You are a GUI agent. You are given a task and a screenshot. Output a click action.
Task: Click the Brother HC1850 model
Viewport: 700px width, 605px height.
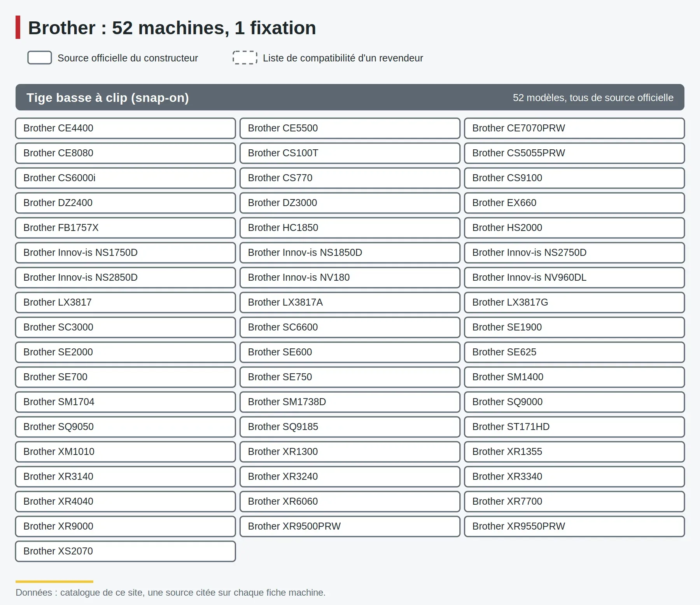[350, 228]
